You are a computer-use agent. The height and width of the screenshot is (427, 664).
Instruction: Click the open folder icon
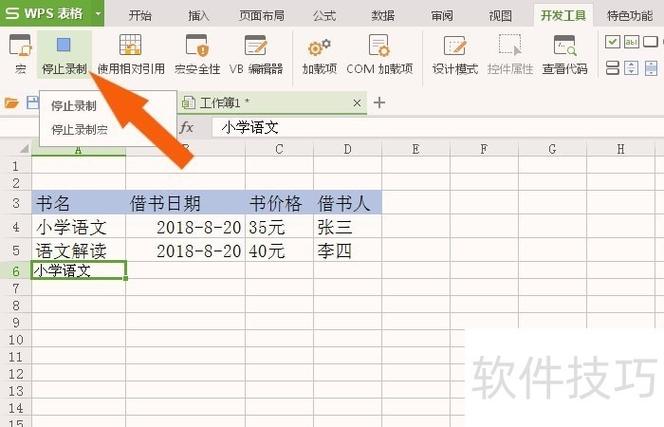[x=11, y=103]
